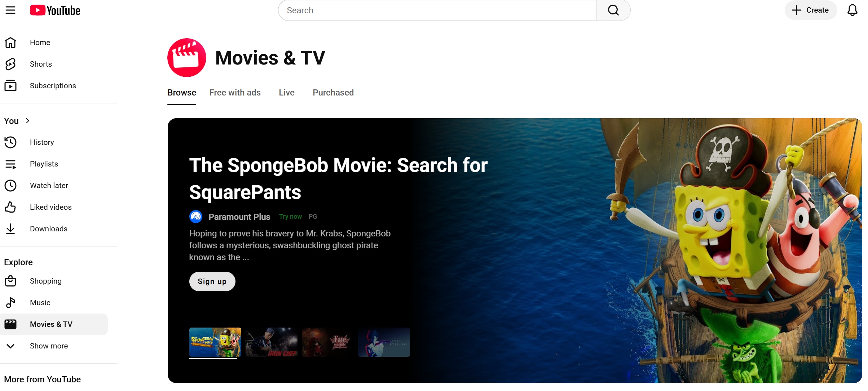This screenshot has height=391, width=868.
Task: Go to Watch later
Action: click(49, 185)
